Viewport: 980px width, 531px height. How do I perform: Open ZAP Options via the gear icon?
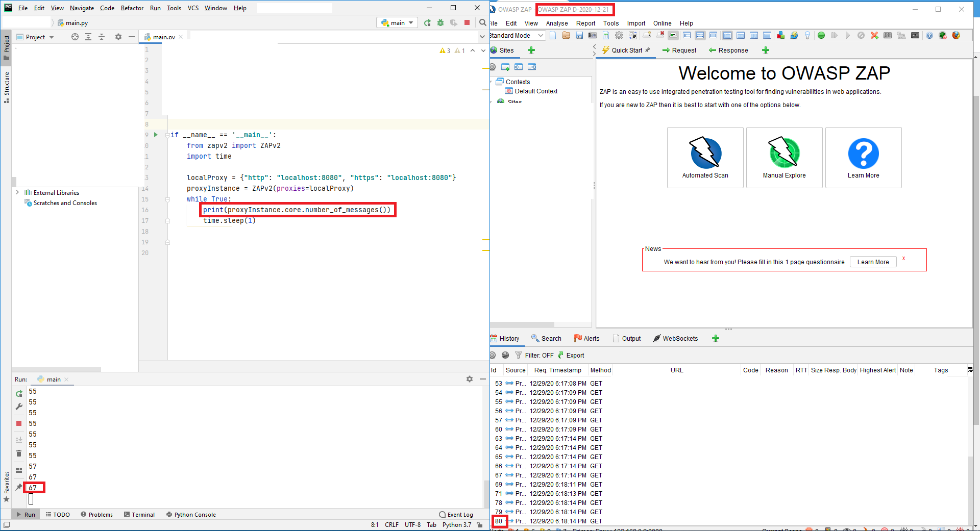pos(619,35)
